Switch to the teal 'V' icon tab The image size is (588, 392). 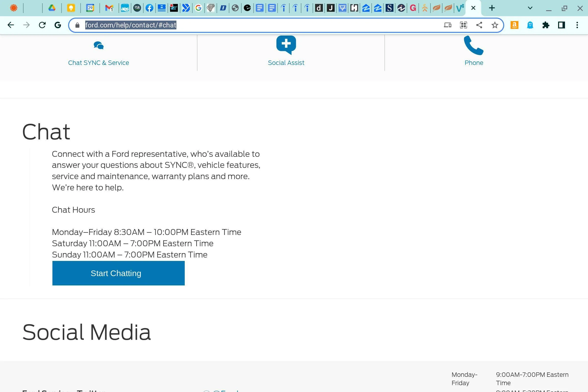pos(460,8)
